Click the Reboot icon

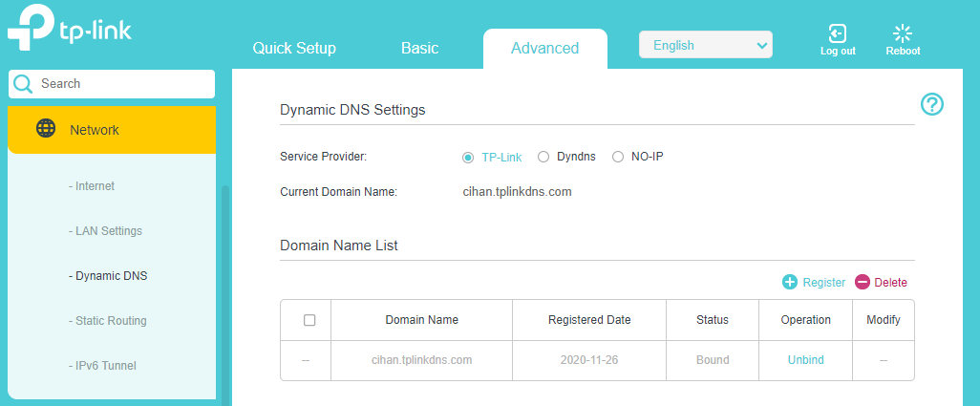[903, 34]
